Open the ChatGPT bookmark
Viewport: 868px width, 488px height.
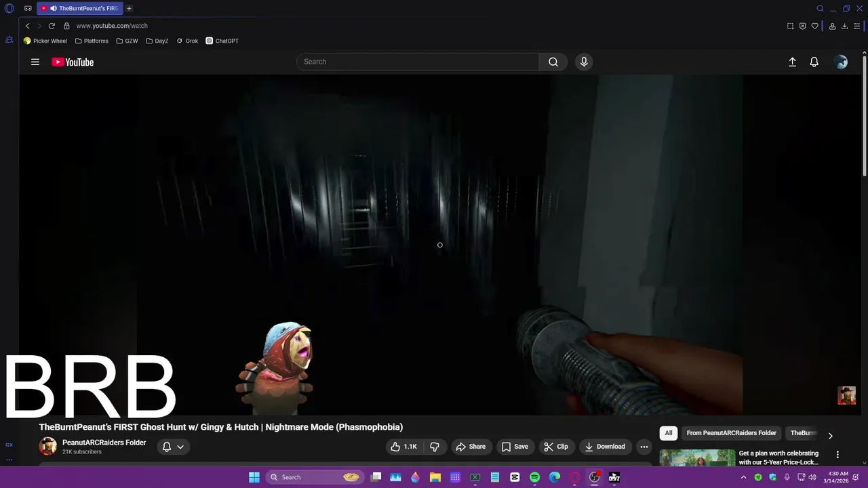click(x=222, y=41)
